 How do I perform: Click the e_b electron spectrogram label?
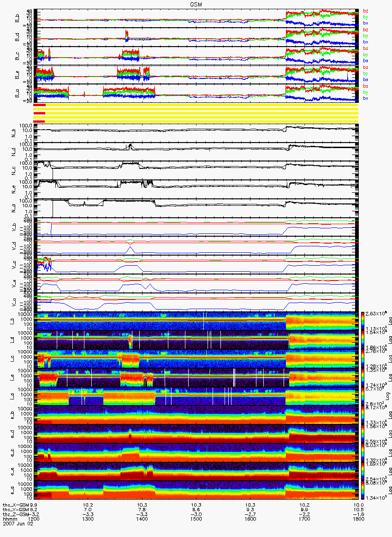[x=12, y=415]
